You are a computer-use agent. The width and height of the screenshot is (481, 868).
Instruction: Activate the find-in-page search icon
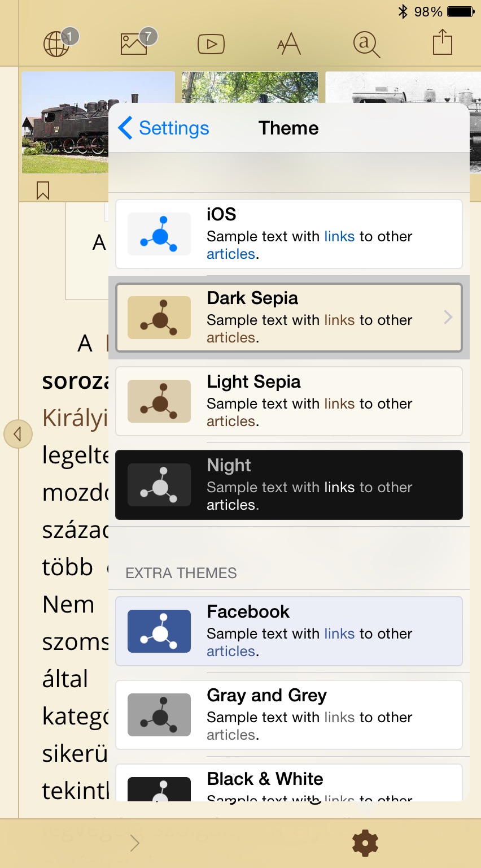[x=365, y=43]
